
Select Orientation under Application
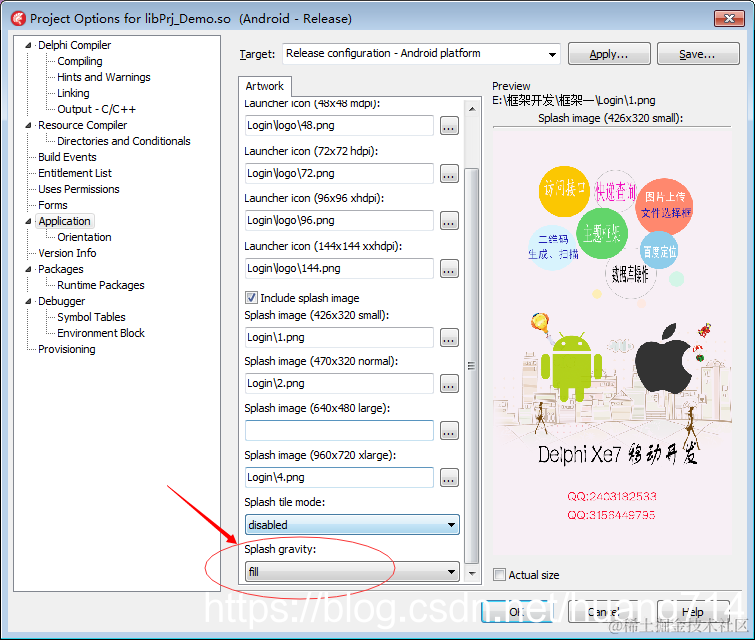84,237
